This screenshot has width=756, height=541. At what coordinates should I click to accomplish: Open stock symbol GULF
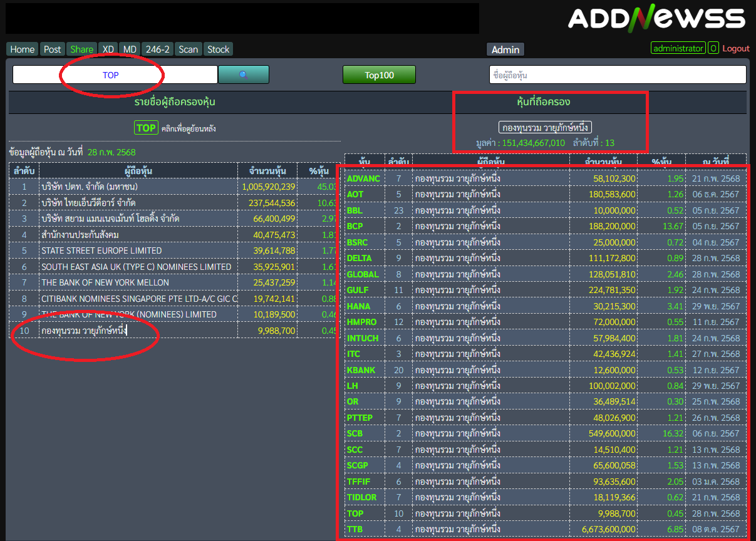(x=358, y=290)
